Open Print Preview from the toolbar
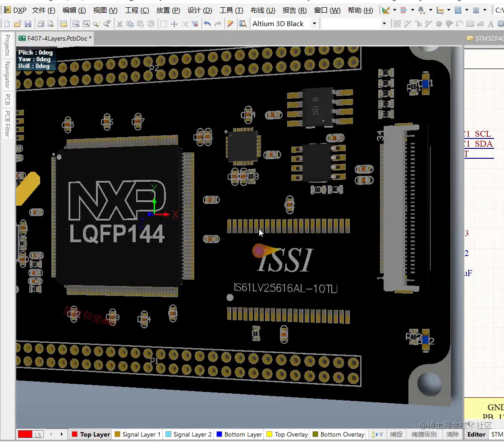This screenshot has height=442, width=504. point(51,24)
